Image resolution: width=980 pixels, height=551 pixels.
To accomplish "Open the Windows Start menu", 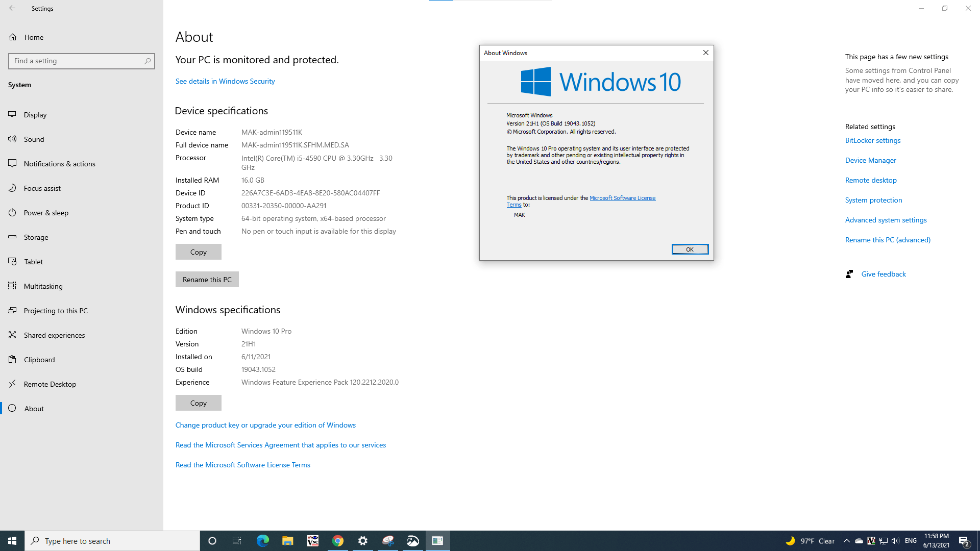I will pyautogui.click(x=12, y=541).
